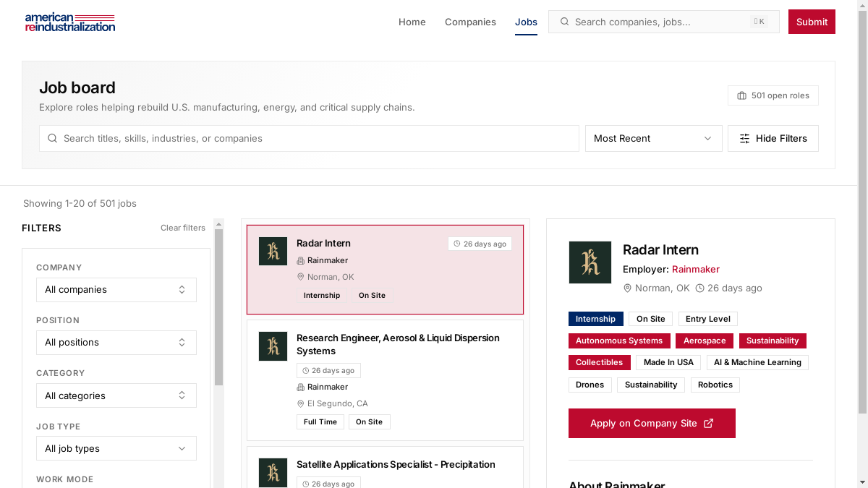Click the large Rainmaker logo in details panel
This screenshot has height=488, width=868.
pos(590,262)
